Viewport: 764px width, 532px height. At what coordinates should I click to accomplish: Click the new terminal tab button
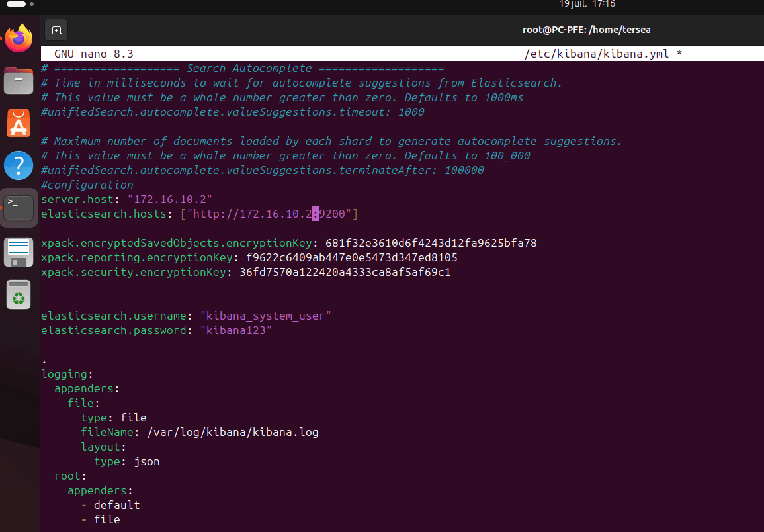pyautogui.click(x=56, y=30)
